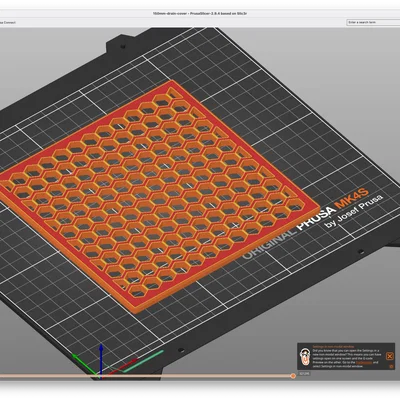This screenshot has height=400, width=400.
Task: Open the Preferences link in the hint
Action: [x=364, y=362]
